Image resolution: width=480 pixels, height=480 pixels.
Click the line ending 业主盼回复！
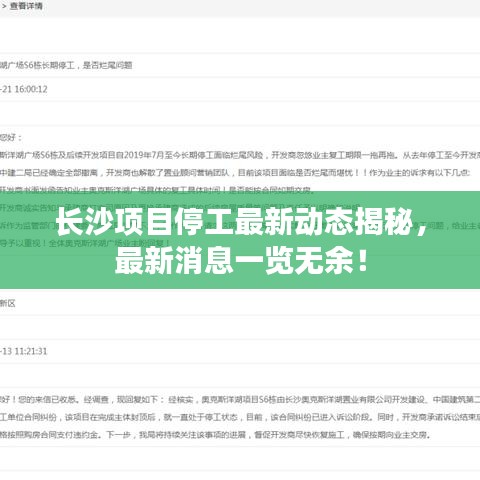pyautogui.click(x=85, y=243)
